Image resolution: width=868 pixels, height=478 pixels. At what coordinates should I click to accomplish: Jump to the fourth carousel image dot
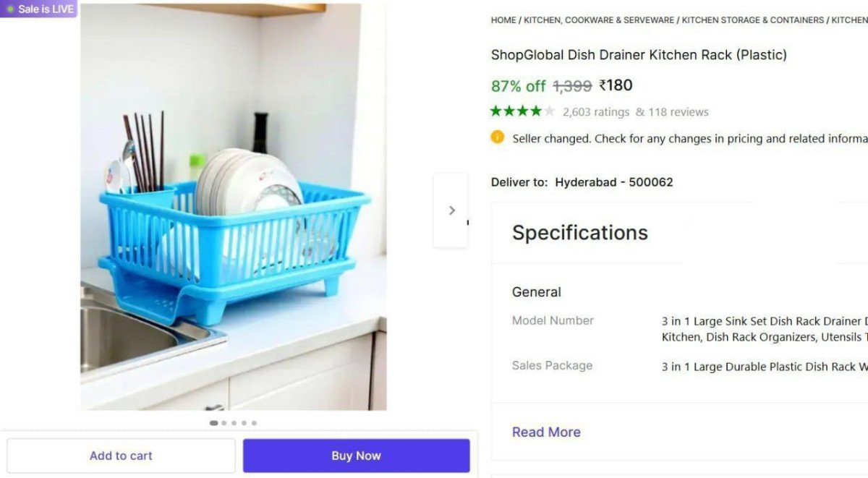[244, 423]
